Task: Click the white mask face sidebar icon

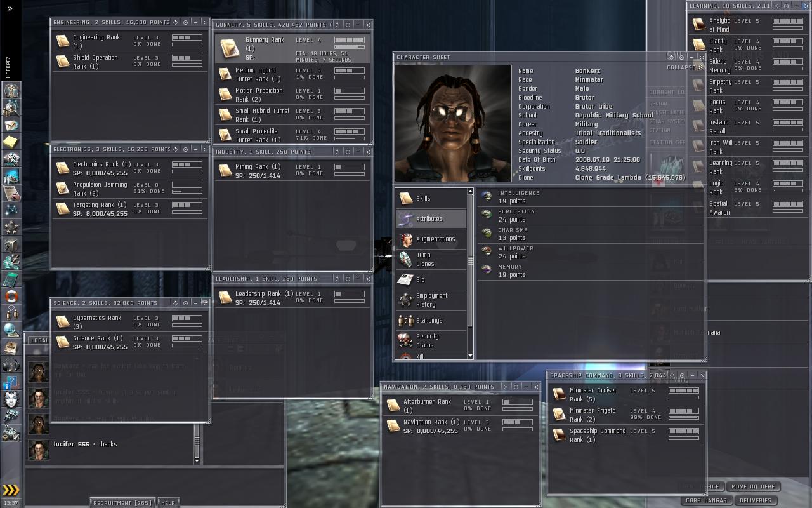Action: (11, 399)
